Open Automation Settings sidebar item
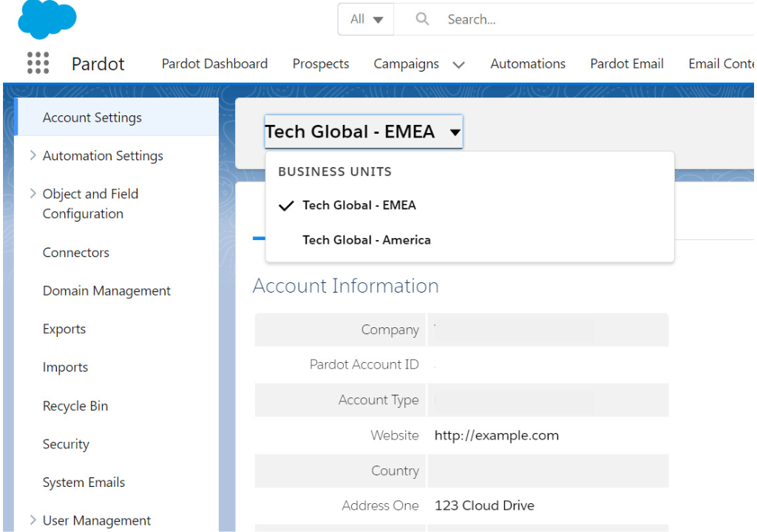This screenshot has width=757, height=532. click(103, 156)
